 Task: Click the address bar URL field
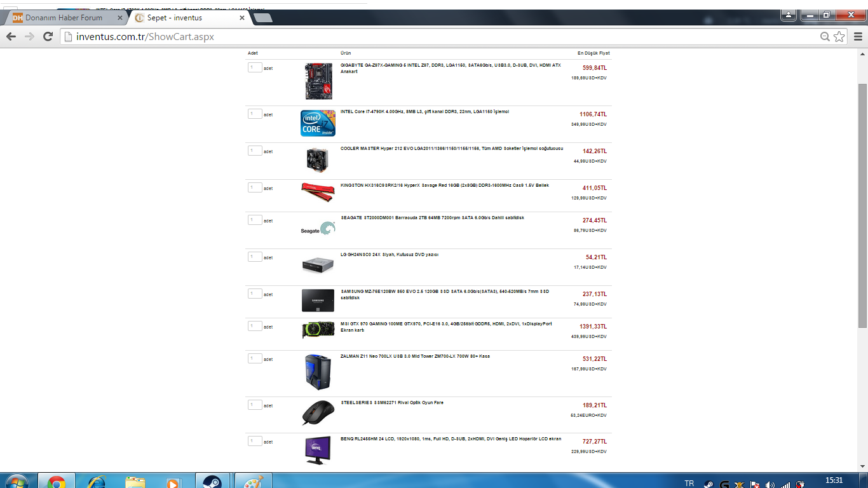coord(438,37)
